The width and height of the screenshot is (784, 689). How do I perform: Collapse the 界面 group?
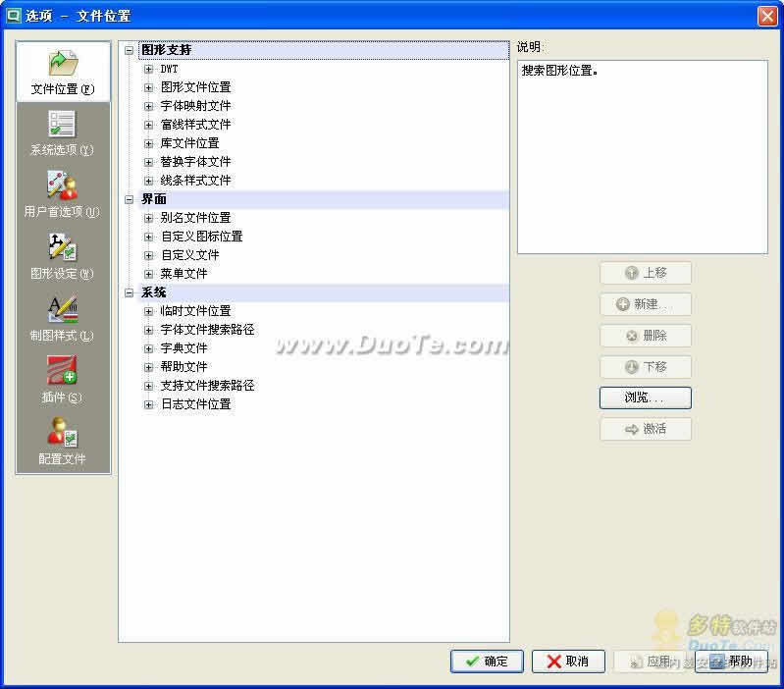[x=129, y=199]
